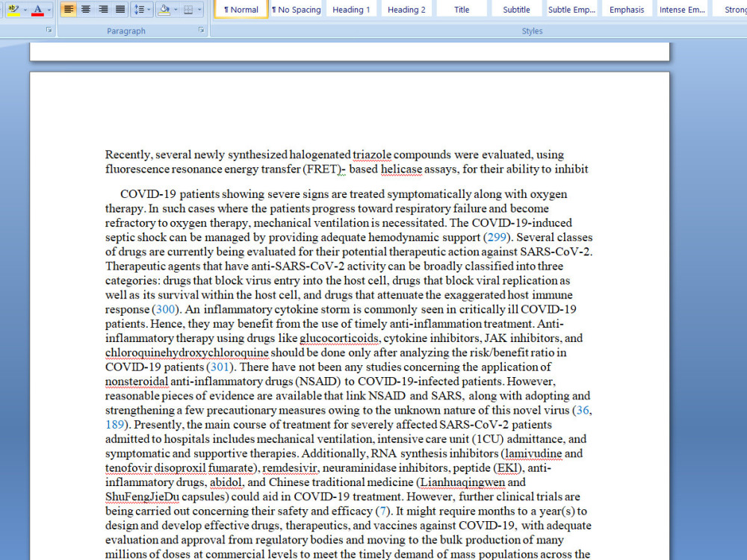Viewport: 747px width, 560px height.
Task: Apply the Heading 2 style
Action: 406,10
